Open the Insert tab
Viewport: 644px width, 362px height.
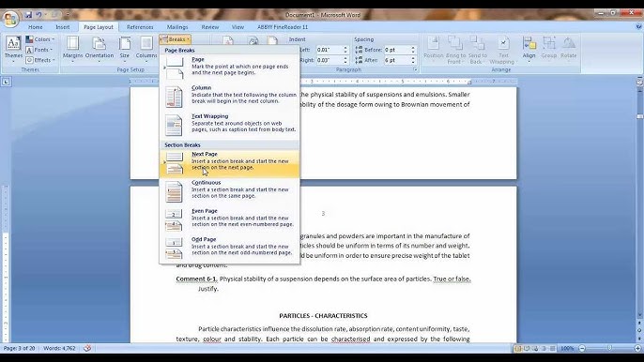[62, 27]
